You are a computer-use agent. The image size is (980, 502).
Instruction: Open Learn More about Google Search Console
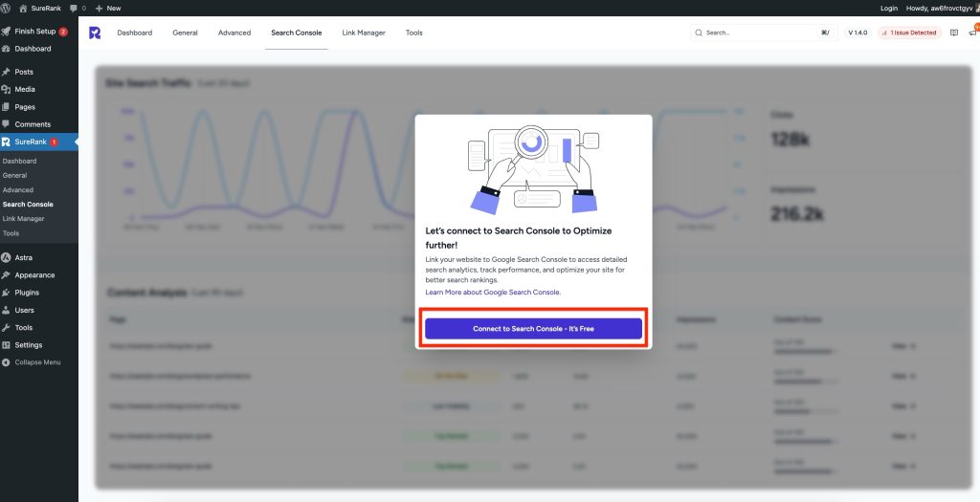pos(493,293)
